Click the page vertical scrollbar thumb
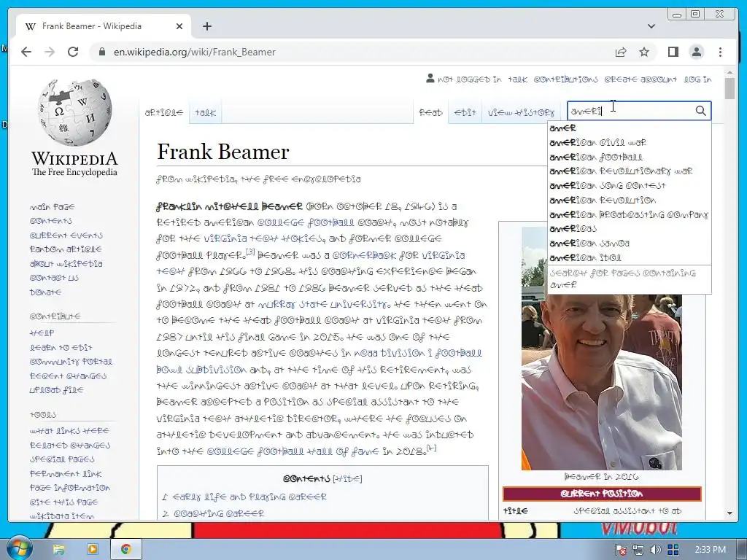The image size is (747, 560). [729, 88]
